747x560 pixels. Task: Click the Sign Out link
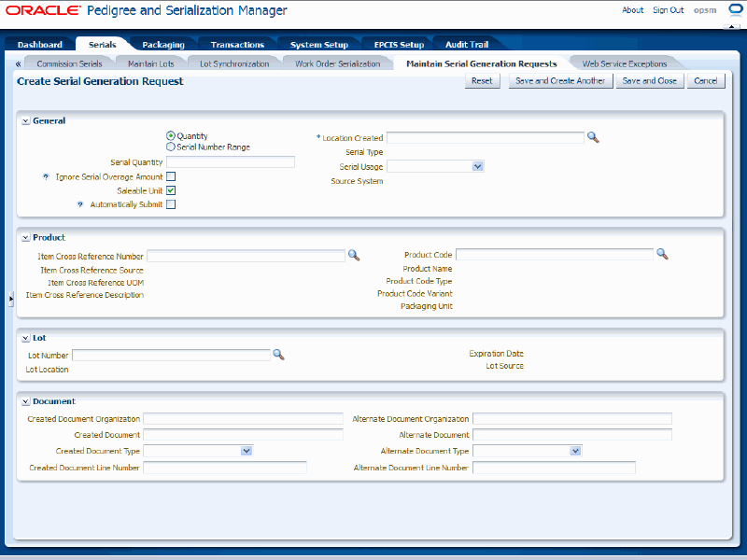pyautogui.click(x=669, y=10)
